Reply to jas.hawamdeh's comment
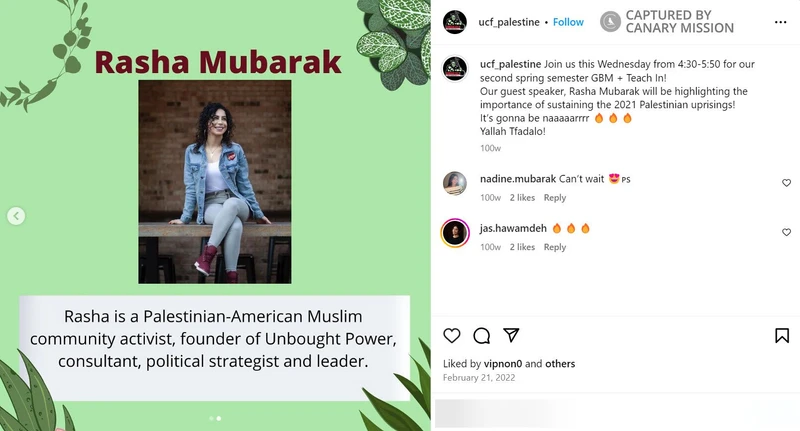The width and height of the screenshot is (800, 431). (555, 247)
